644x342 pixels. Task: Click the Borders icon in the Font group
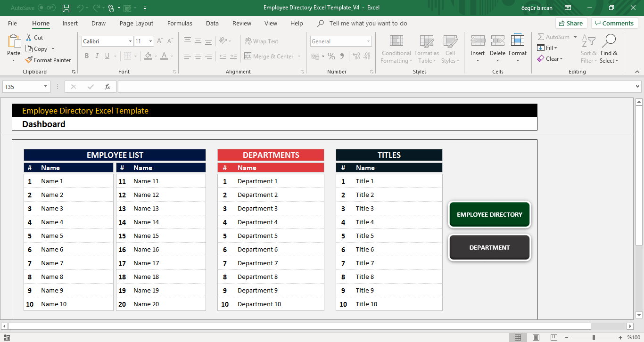(127, 56)
